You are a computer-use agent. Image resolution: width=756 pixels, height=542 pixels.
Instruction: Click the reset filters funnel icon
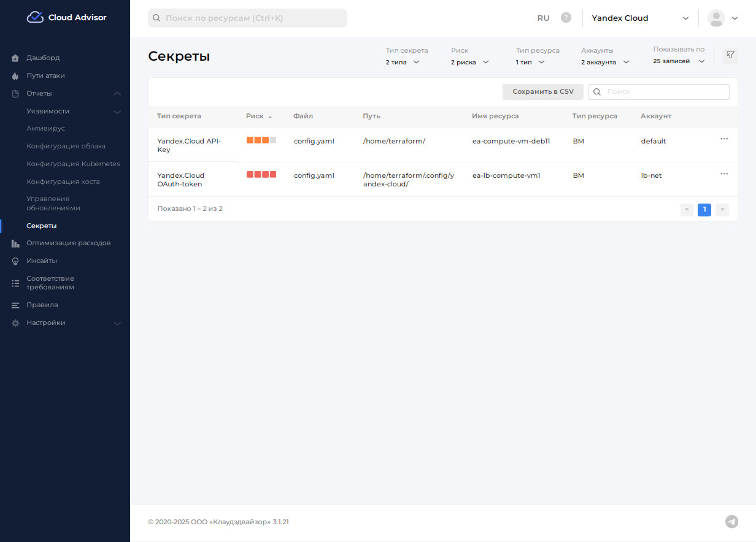(730, 55)
